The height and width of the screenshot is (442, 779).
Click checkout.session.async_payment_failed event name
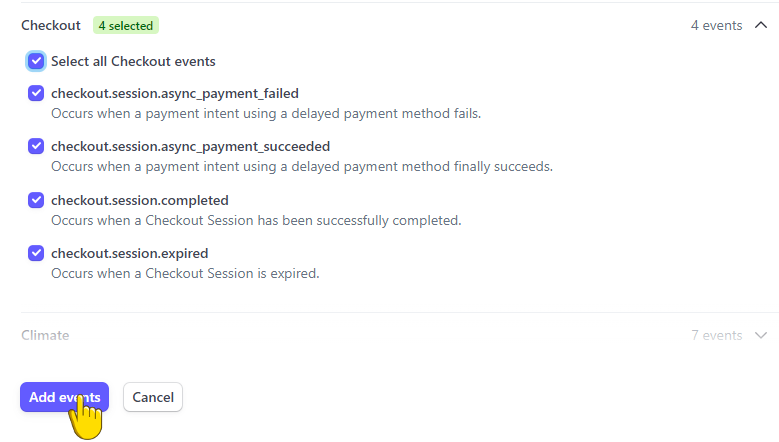click(175, 93)
